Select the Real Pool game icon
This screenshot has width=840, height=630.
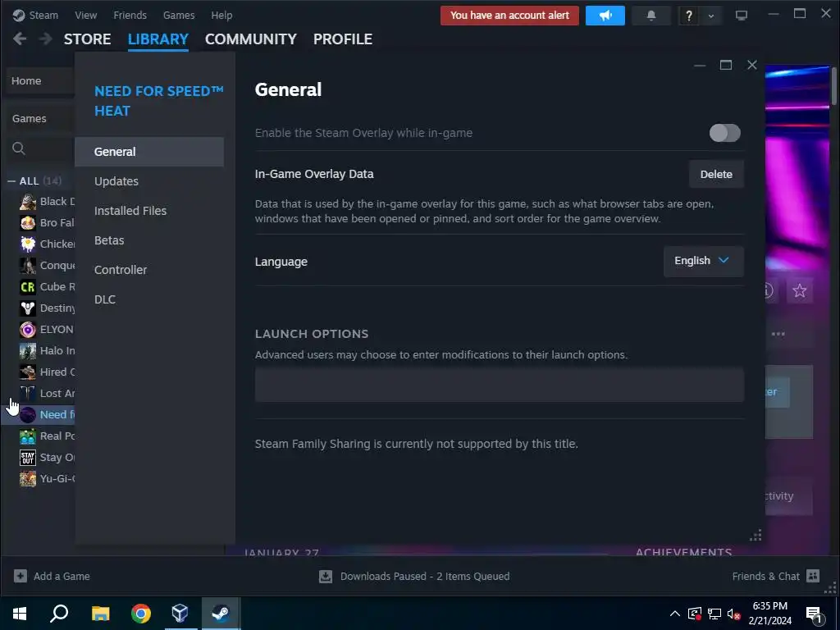pos(28,436)
